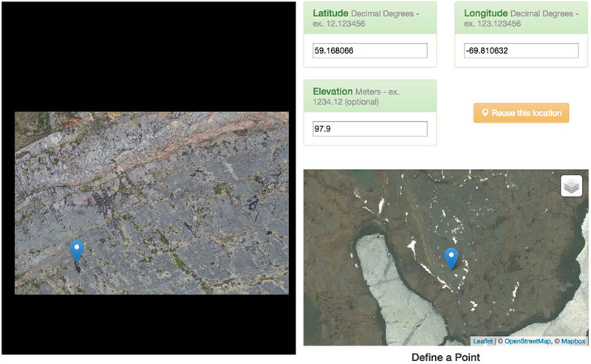591x364 pixels.
Task: Click the Elevation Meters label
Action: [x=356, y=97]
